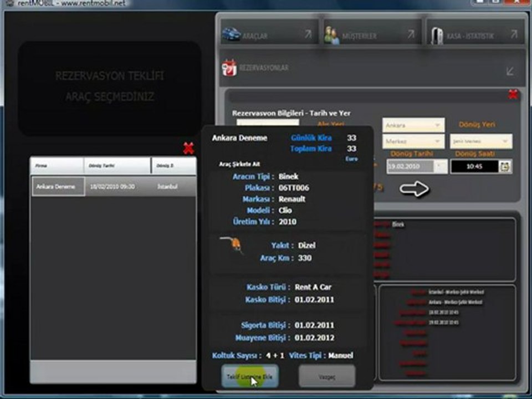Viewport: 532px width, 399px height.
Task: Click Binek text in right details panel
Action: coord(398,224)
